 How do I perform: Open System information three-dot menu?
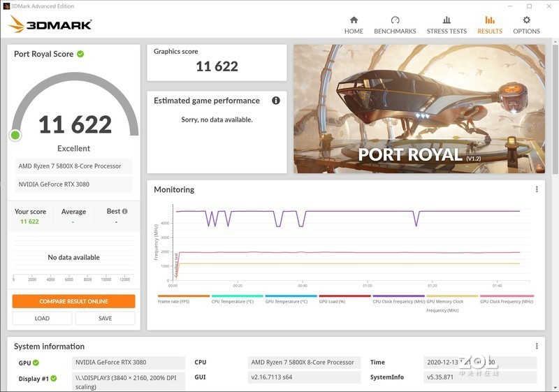(x=537, y=346)
